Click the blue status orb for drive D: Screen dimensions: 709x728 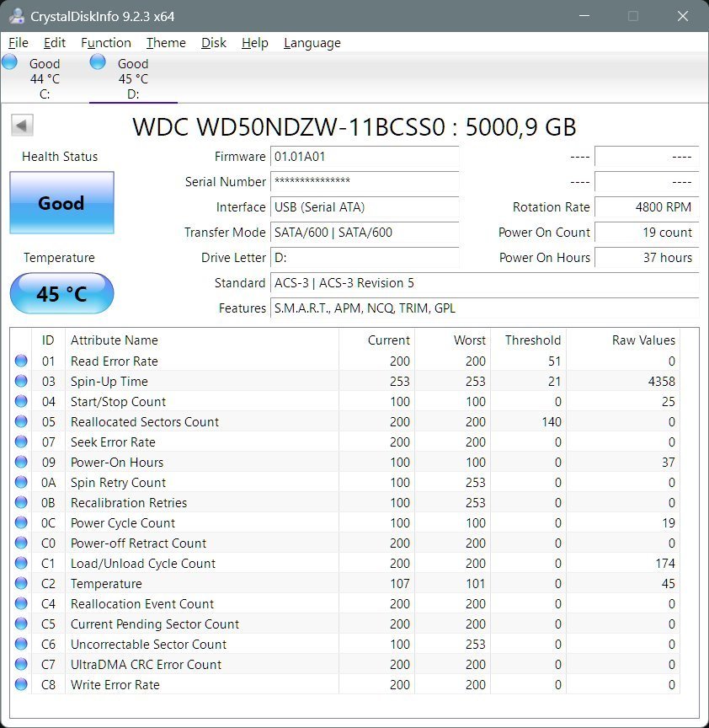pyautogui.click(x=98, y=62)
